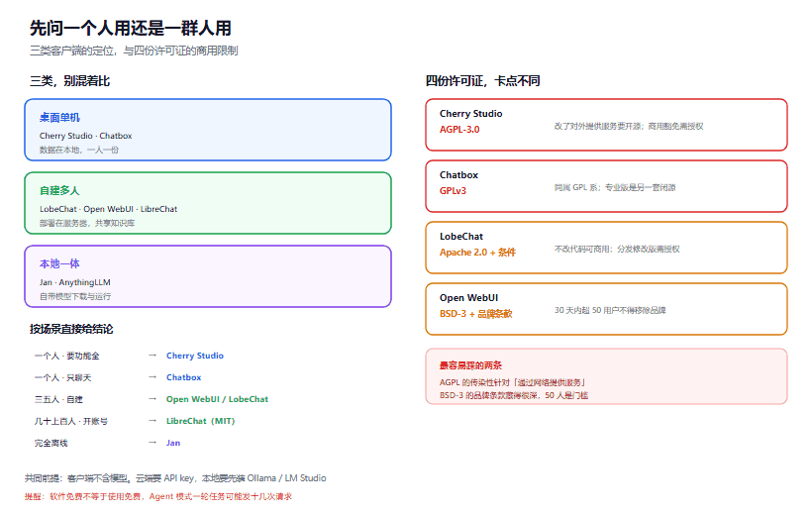
Task: Select the subtitle beginning "三类客户端的定位"
Action: point(134,51)
